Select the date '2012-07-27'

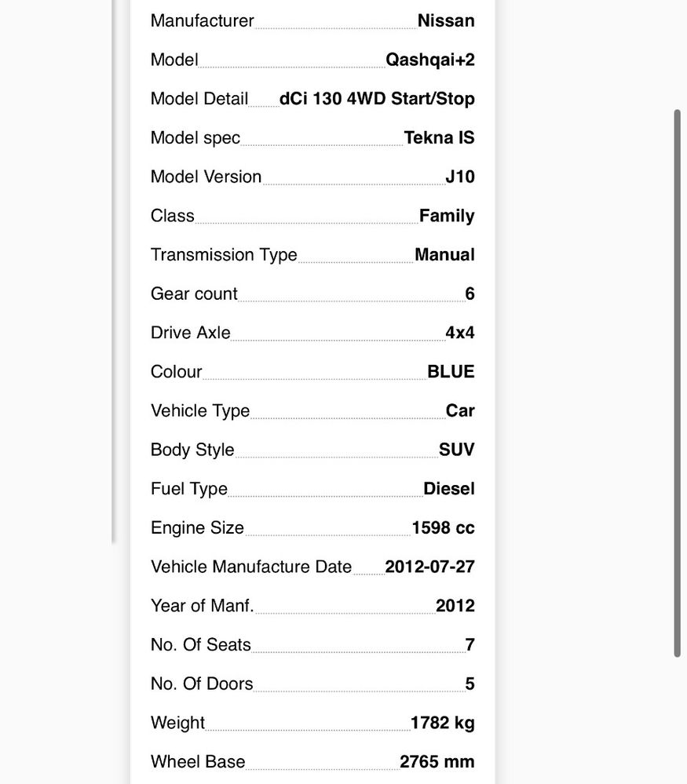point(429,567)
